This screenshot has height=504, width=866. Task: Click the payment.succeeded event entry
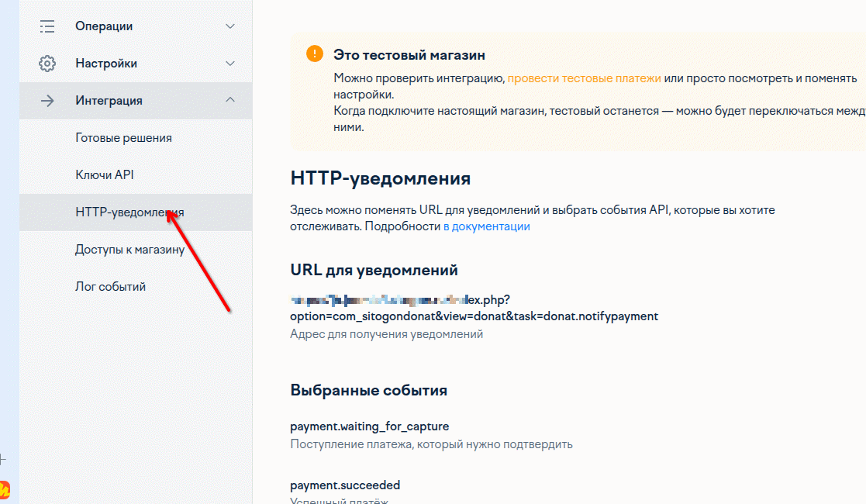pos(345,485)
